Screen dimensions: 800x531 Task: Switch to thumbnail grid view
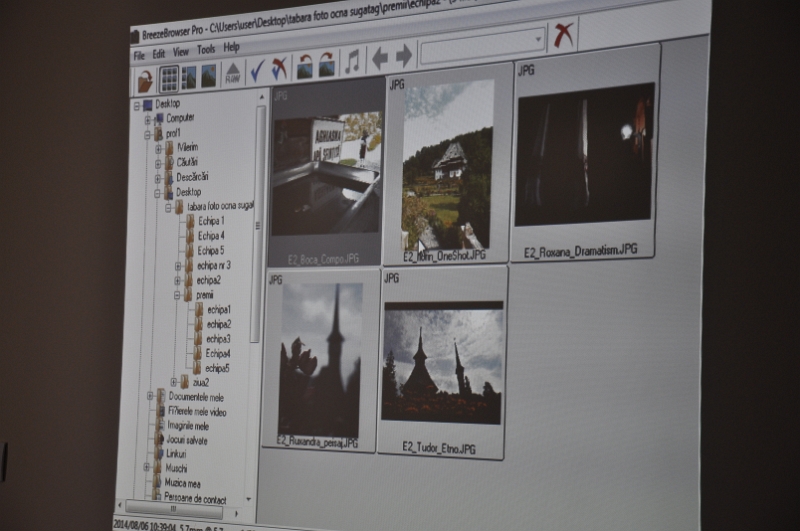(x=170, y=78)
